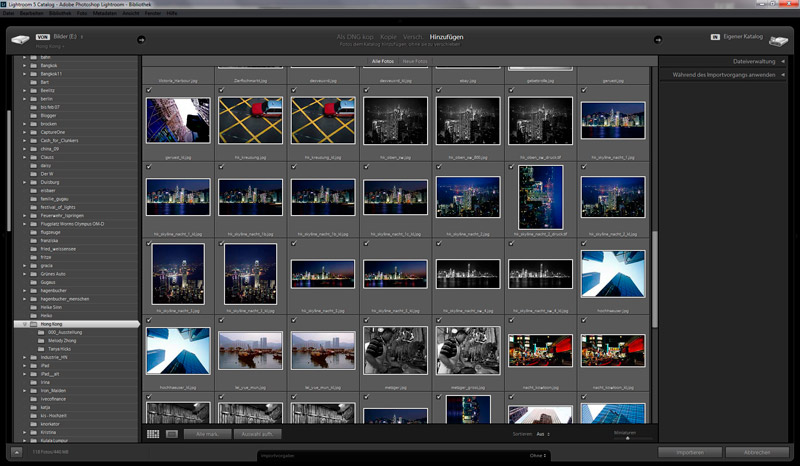Screen dimensions: 800x466
Task: Click the Abbrechen button
Action: point(757,452)
